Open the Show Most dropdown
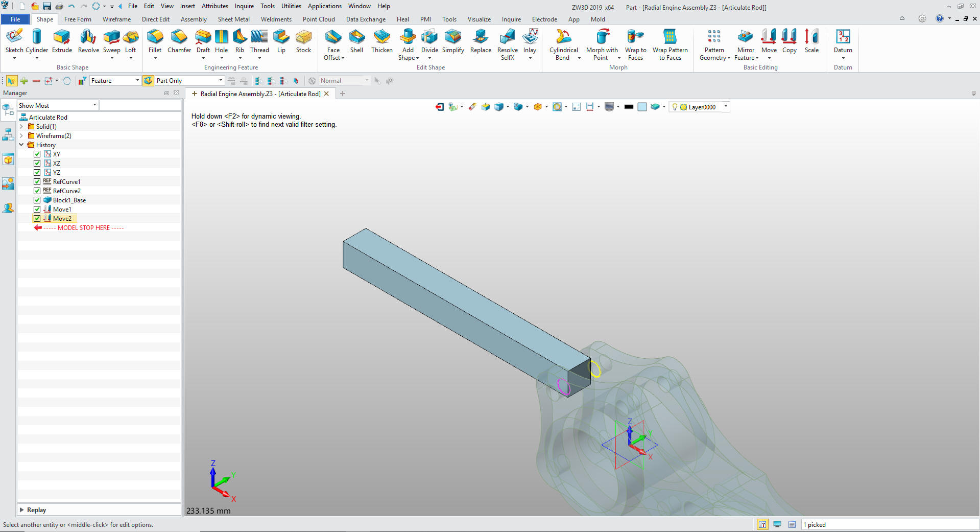Screen dimensions: 980x532 pyautogui.click(x=57, y=105)
